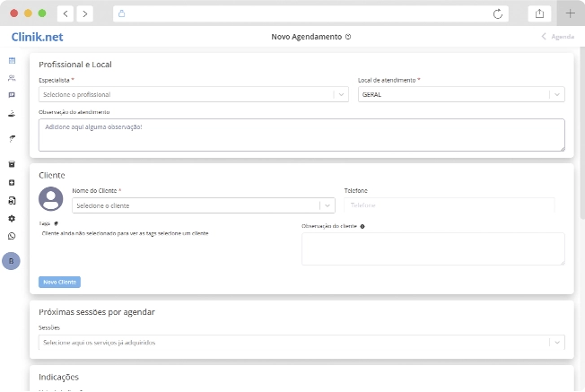
Task: Go back via the Agenda link
Action: pyautogui.click(x=557, y=37)
